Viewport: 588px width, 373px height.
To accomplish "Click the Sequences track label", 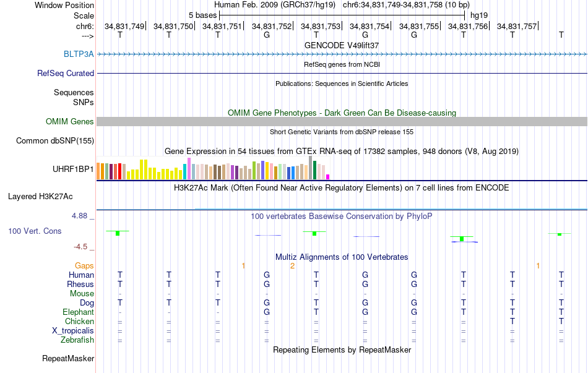I will tap(74, 92).
